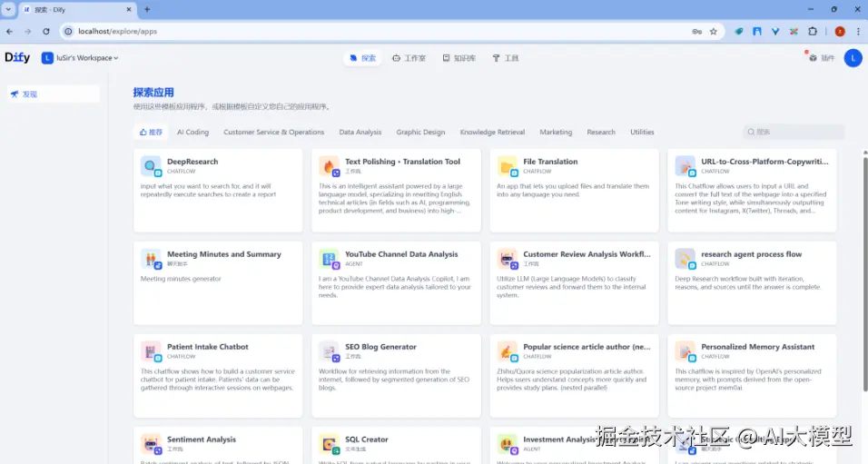Click the Text Polishing app icon
868x464 pixels.
coord(329,165)
